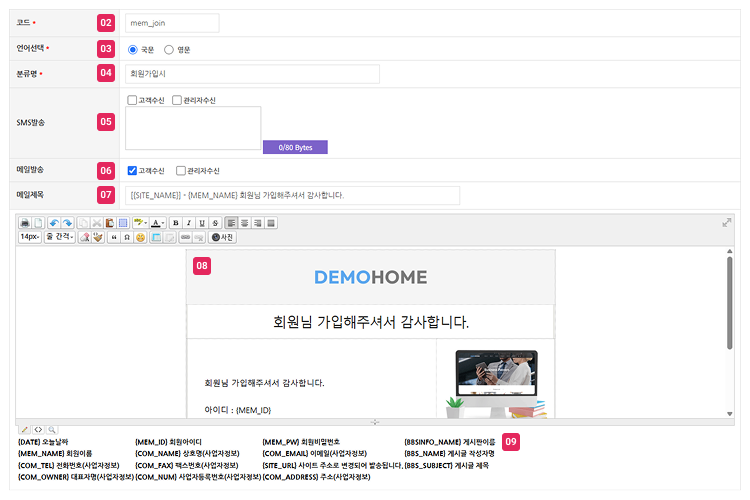Redo the last edit
Screen dimensions: 750x500
(67, 223)
